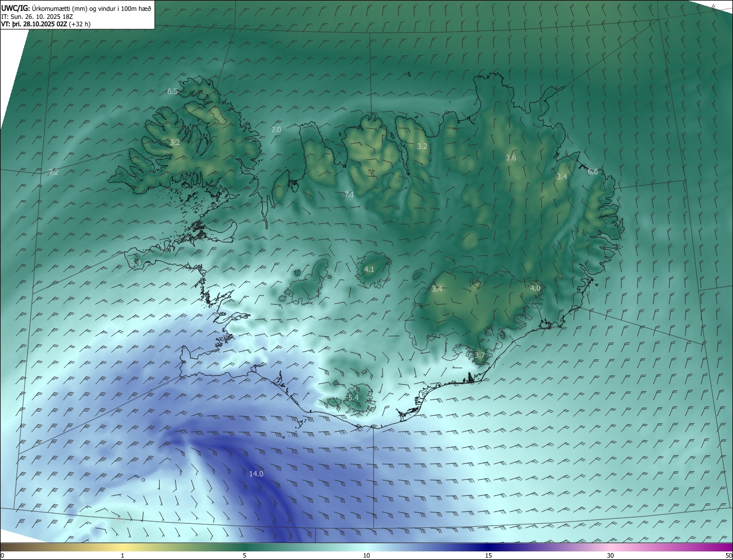The image size is (733, 560).
Task: Pick the 7.2 value label
Action: [53, 172]
